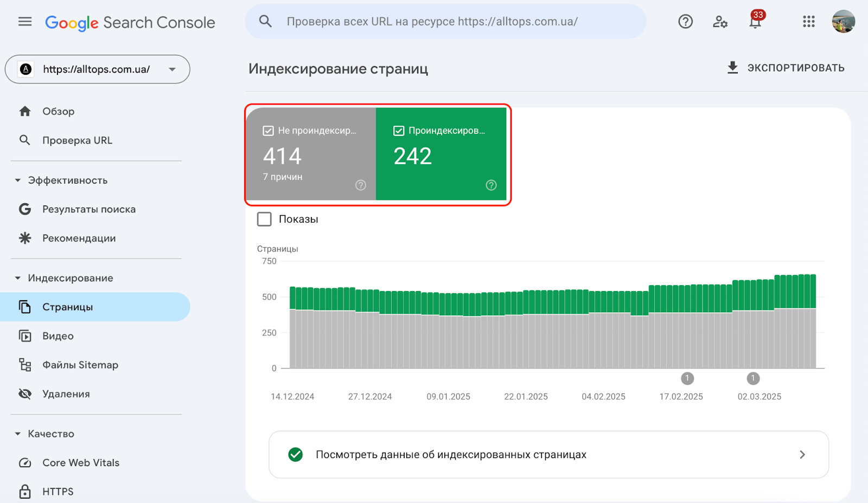Open notifications bell with 33 alerts
Screen dimensions: 868x503
tap(755, 22)
